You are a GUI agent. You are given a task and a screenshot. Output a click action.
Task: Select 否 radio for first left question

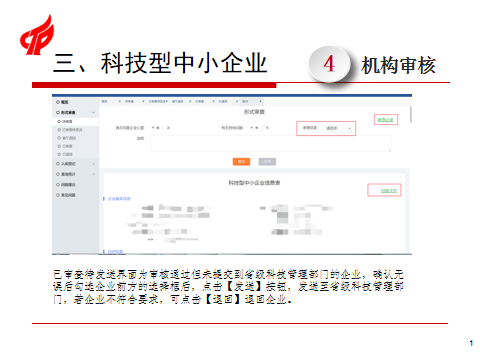point(163,128)
